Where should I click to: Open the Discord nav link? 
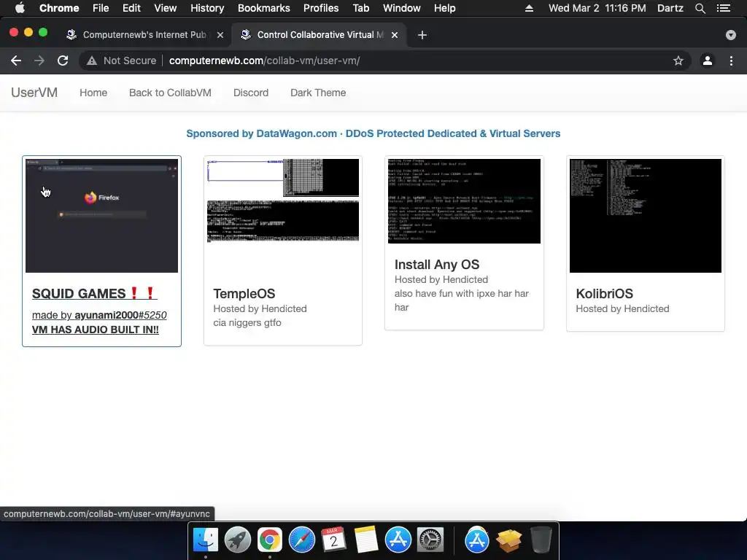click(x=251, y=93)
